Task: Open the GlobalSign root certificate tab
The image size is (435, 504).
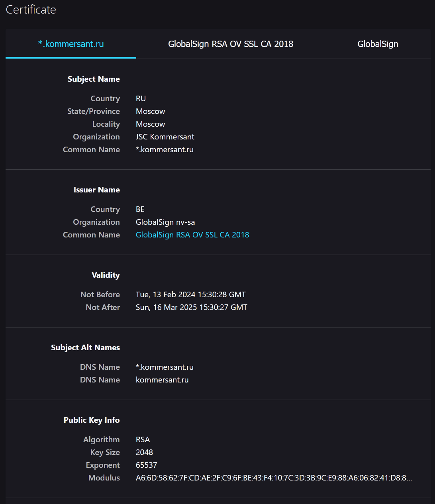Action: click(x=378, y=44)
